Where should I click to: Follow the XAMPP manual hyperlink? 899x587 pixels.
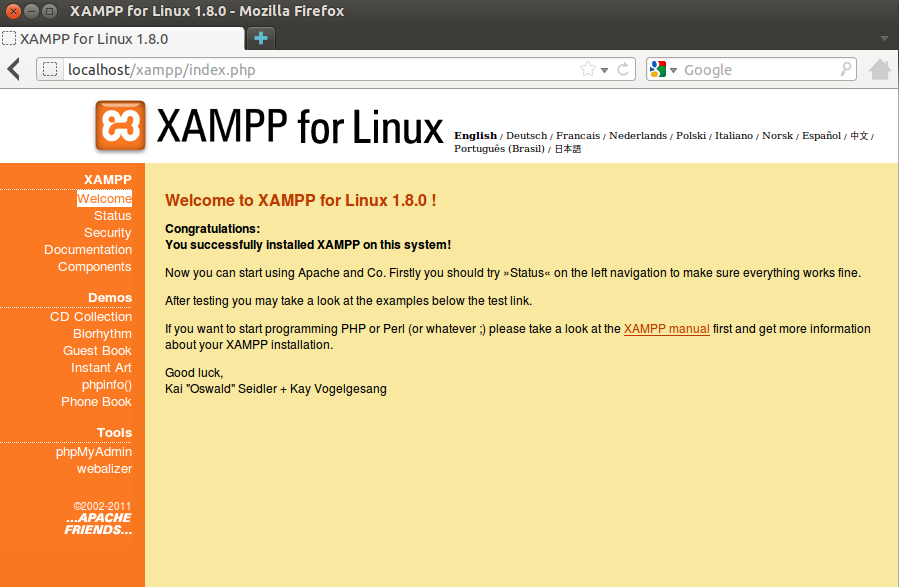pos(667,329)
